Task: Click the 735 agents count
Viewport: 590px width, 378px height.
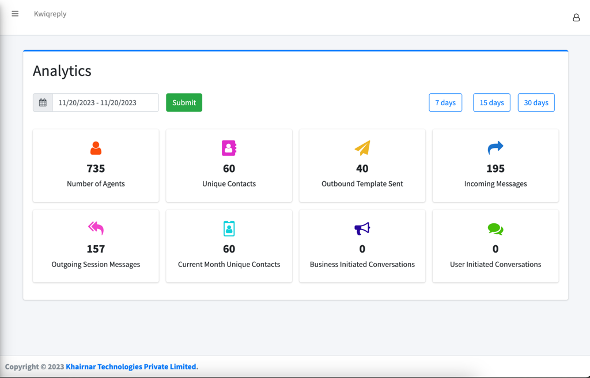Action: click(96, 169)
